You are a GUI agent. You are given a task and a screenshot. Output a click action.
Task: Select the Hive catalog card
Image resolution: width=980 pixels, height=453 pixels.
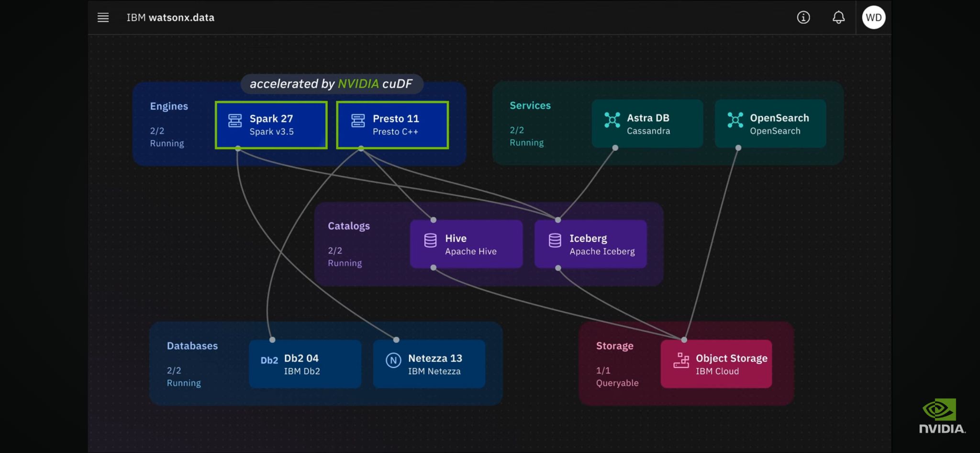pyautogui.click(x=466, y=244)
